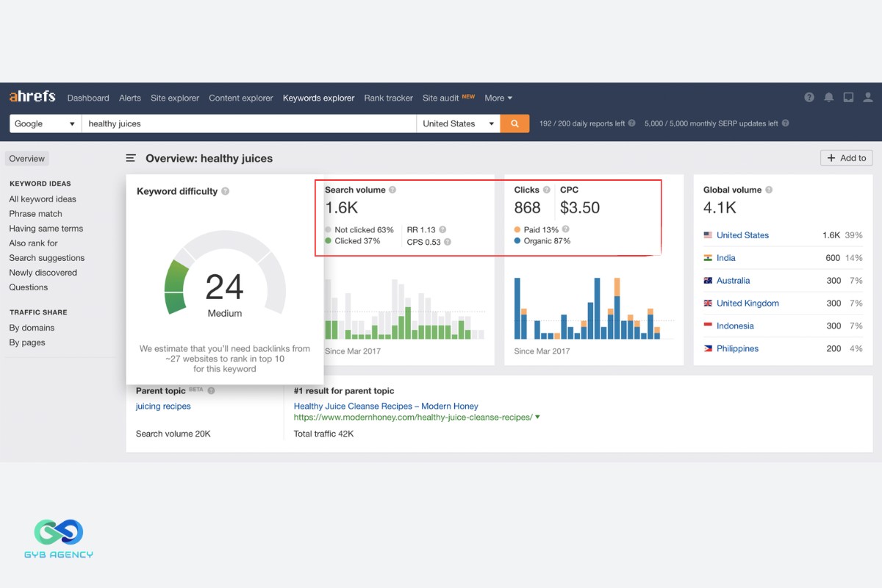
Task: Open Australia in Global volume list
Action: [734, 281]
